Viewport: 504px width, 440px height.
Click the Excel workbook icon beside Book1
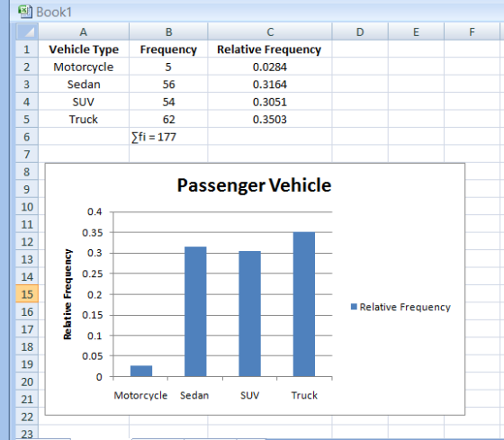coord(25,12)
